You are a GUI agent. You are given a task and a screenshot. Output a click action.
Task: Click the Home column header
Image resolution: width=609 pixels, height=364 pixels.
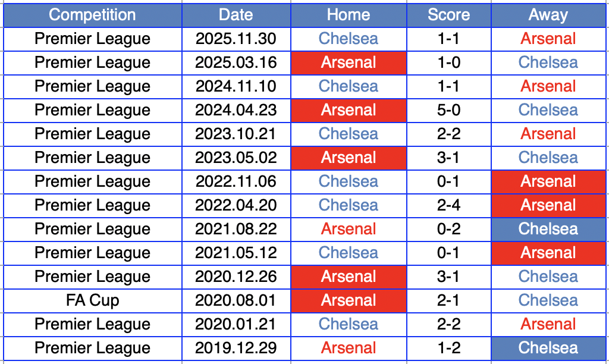[x=349, y=15]
